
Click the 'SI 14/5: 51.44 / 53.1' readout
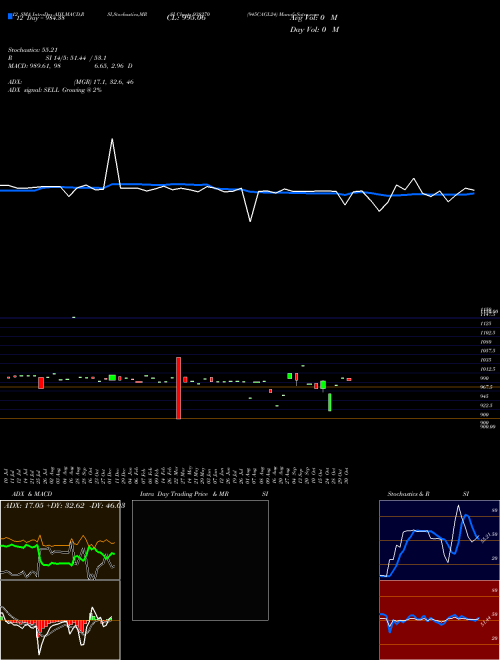pyautogui.click(x=76, y=58)
